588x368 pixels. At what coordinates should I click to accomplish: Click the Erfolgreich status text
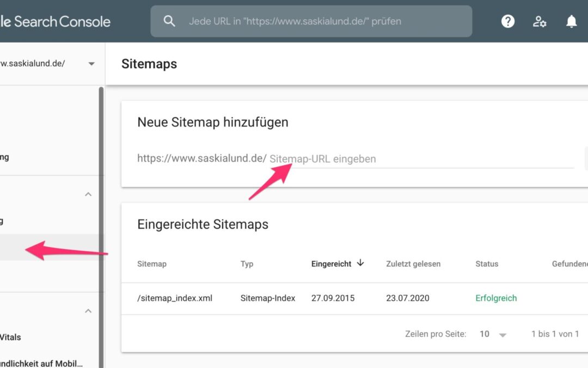coord(496,298)
